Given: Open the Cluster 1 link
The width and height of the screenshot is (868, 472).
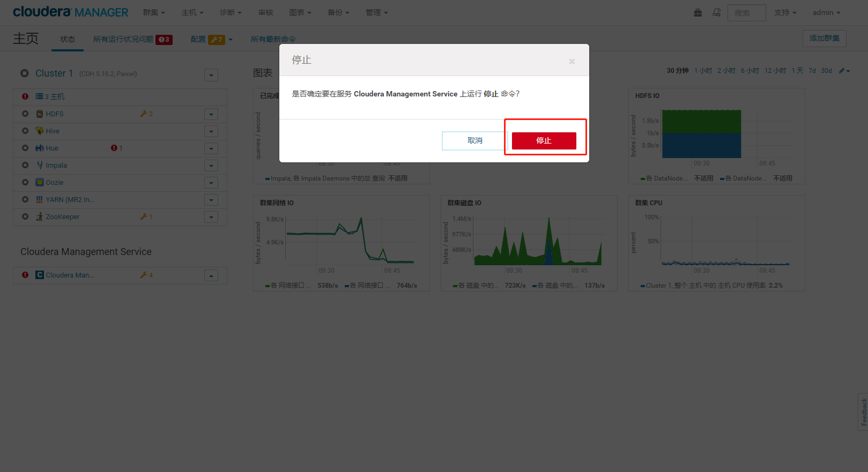Looking at the screenshot, I should pyautogui.click(x=54, y=73).
